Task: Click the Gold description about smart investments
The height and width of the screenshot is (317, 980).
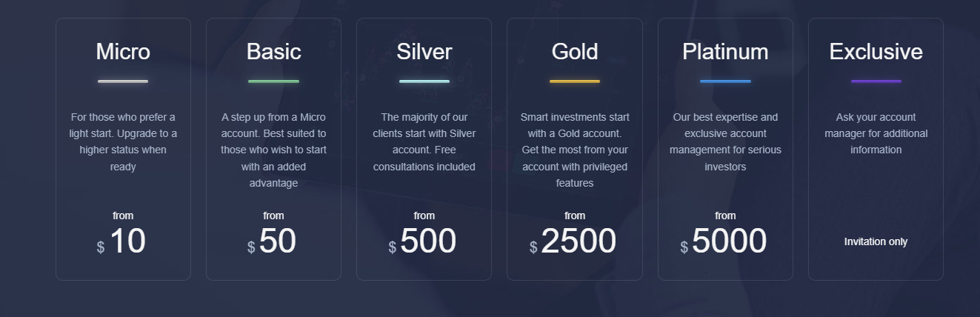Action: pyautogui.click(x=575, y=150)
